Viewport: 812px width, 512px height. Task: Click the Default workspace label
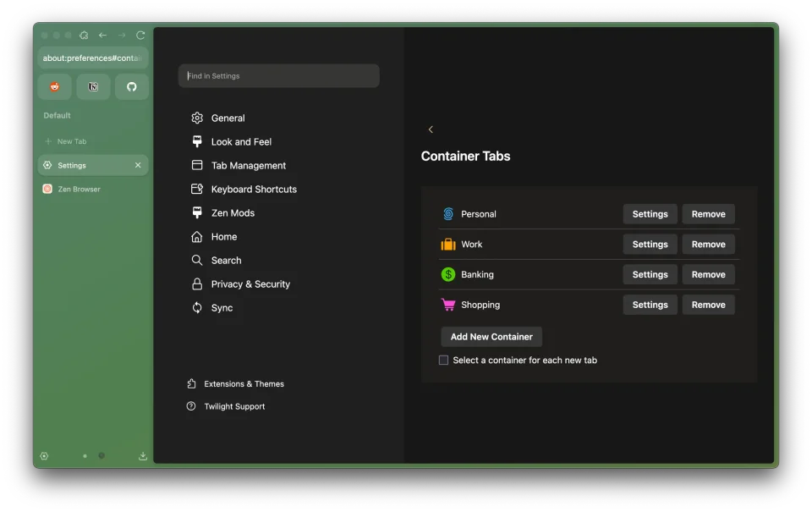(x=57, y=116)
